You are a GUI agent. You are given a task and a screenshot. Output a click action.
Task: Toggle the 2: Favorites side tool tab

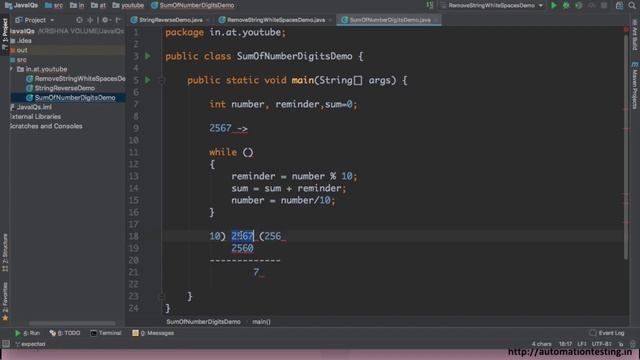pyautogui.click(x=5, y=301)
